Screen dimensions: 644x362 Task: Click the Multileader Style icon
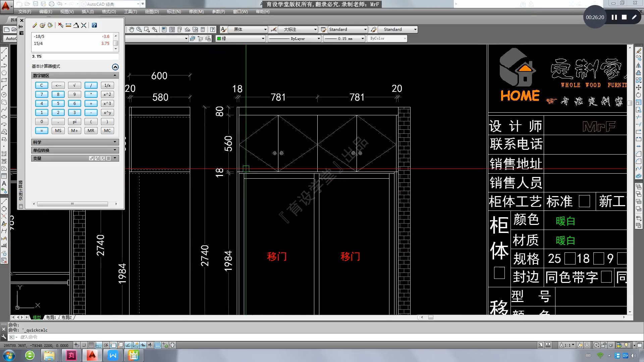(374, 29)
